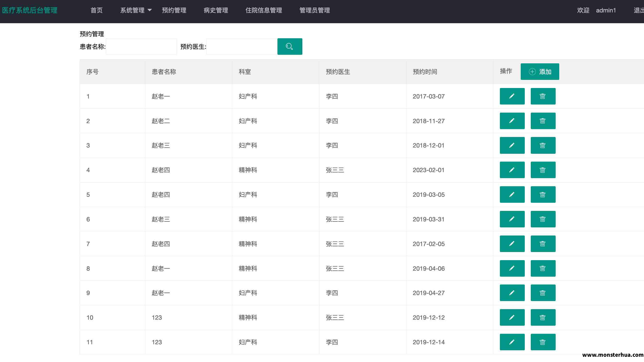This screenshot has width=644, height=362.
Task: Focus the 患者名称 search input
Action: 141,46
